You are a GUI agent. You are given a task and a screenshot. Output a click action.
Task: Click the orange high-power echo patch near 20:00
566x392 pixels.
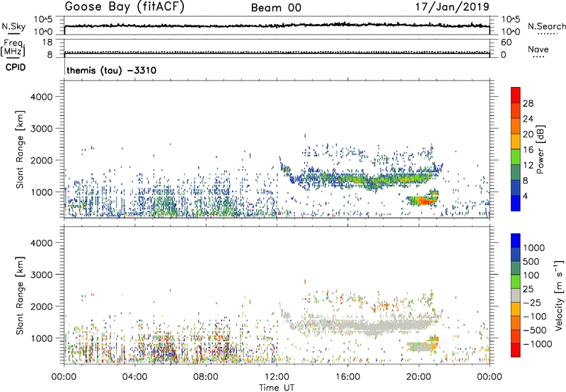[423, 200]
